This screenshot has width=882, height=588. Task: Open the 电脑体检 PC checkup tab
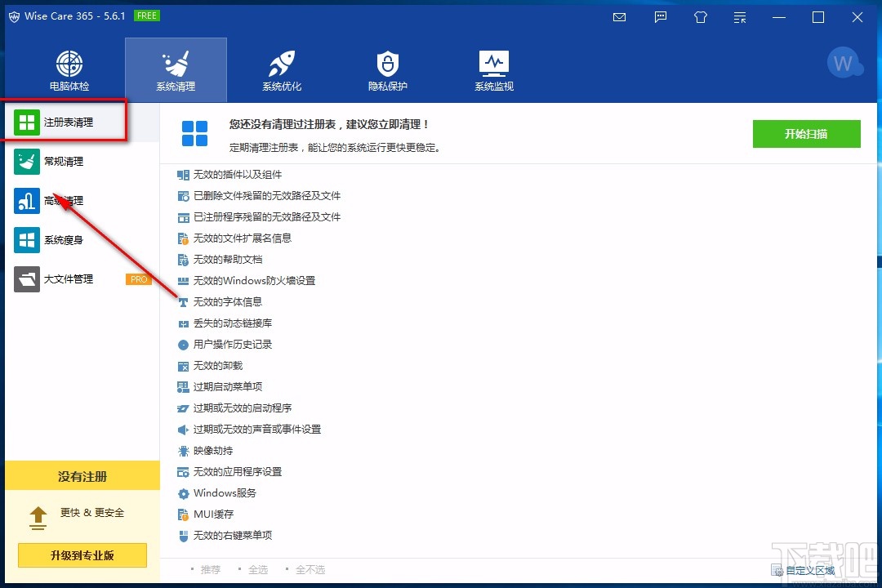69,70
